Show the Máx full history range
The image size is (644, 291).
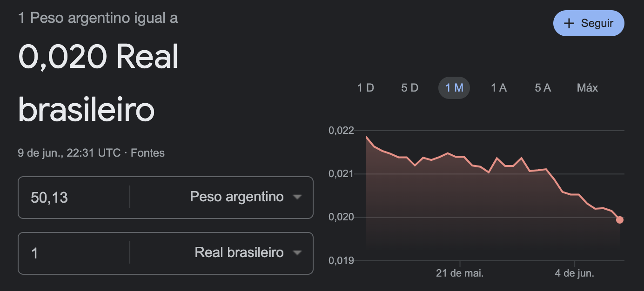point(587,88)
